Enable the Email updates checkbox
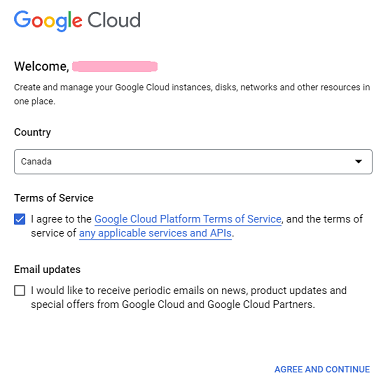 point(20,290)
